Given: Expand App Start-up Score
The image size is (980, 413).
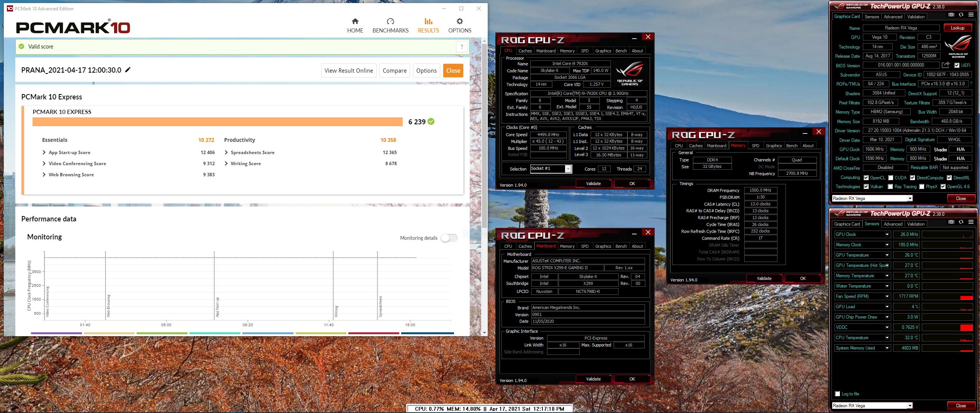Looking at the screenshot, I should tap(44, 153).
